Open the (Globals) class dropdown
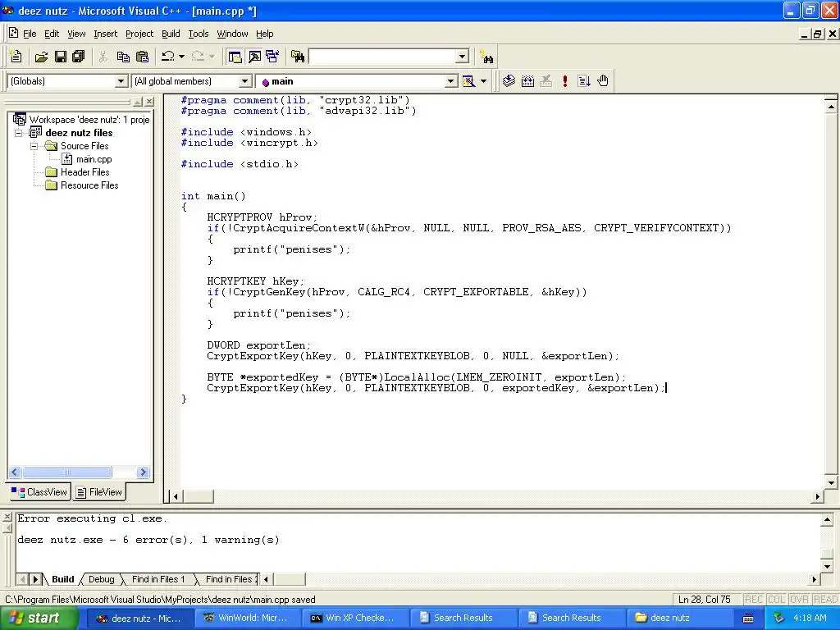The image size is (840, 630). (121, 81)
